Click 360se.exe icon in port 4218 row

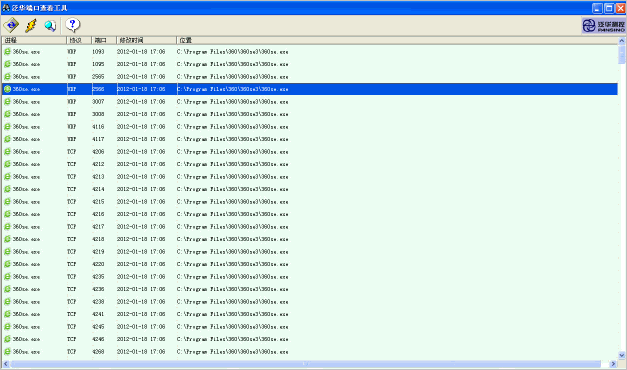click(7, 239)
